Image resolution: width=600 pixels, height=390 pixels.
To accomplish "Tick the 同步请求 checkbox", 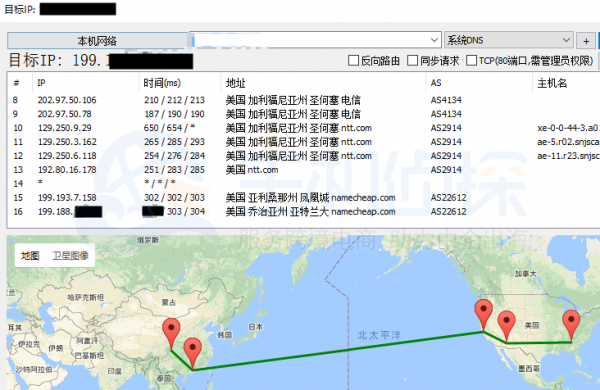I will click(412, 60).
